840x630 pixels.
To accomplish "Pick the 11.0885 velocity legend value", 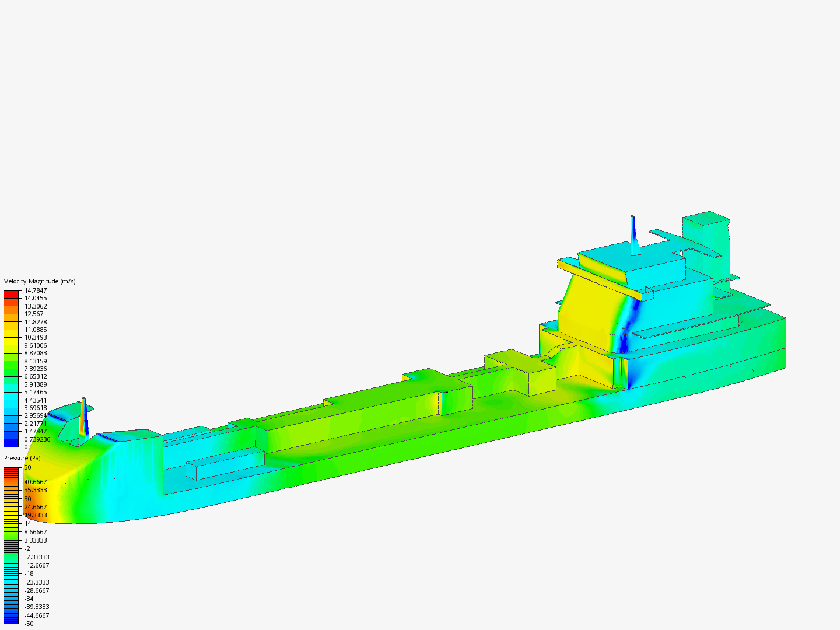I will (x=36, y=330).
